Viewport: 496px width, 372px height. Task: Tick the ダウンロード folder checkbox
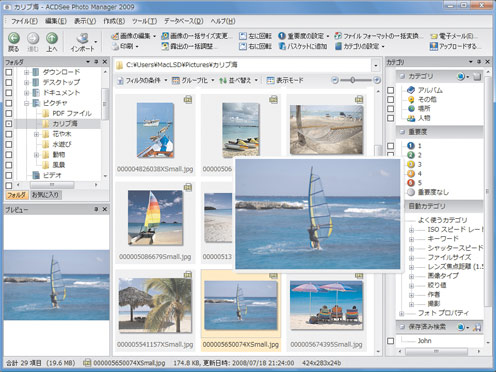click(9, 72)
